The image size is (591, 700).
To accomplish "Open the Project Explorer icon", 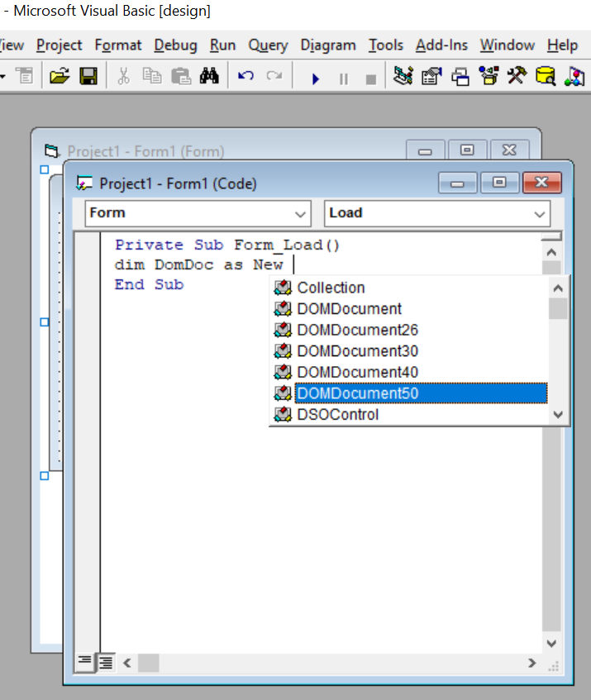I will point(403,76).
